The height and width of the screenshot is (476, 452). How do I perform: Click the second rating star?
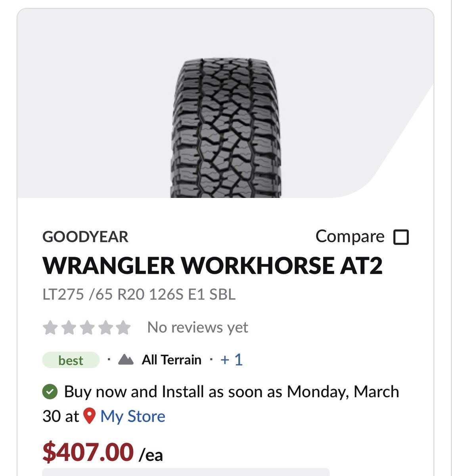69,328
